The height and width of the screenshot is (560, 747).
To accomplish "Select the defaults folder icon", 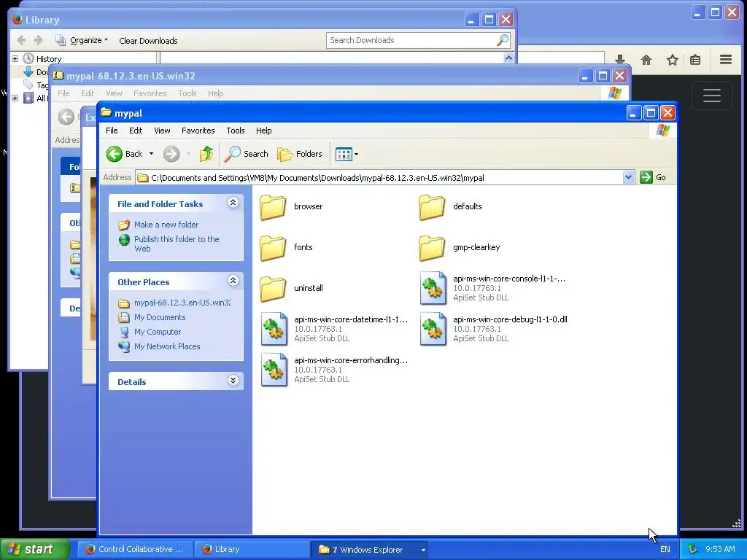I will 432,206.
